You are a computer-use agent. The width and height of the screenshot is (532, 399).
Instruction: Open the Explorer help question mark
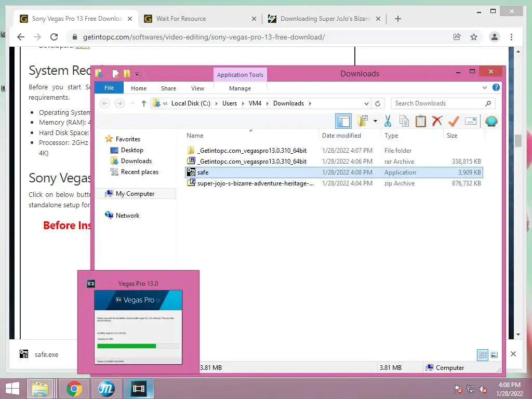(496, 87)
